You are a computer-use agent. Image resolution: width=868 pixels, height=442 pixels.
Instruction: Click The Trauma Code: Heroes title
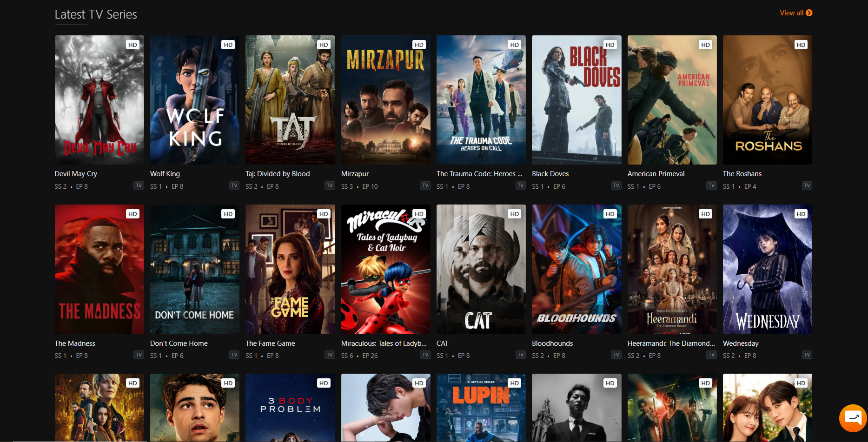click(479, 174)
